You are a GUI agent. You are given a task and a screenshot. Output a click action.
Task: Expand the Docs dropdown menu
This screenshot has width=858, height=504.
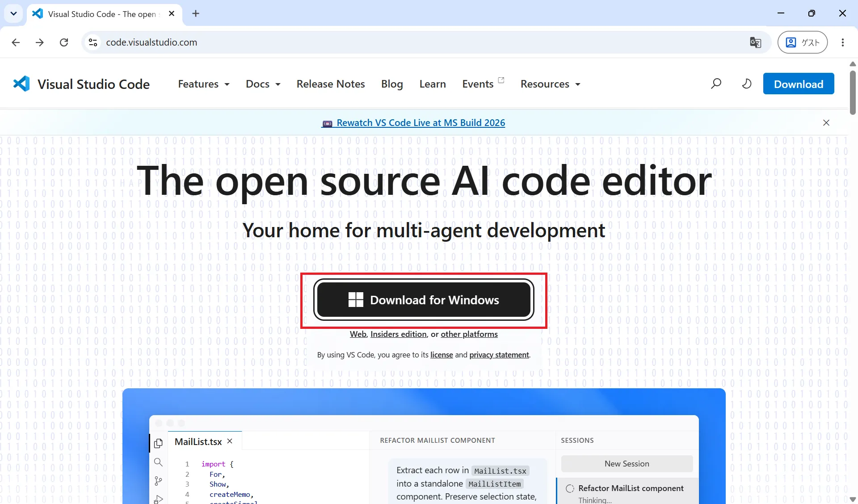(263, 84)
